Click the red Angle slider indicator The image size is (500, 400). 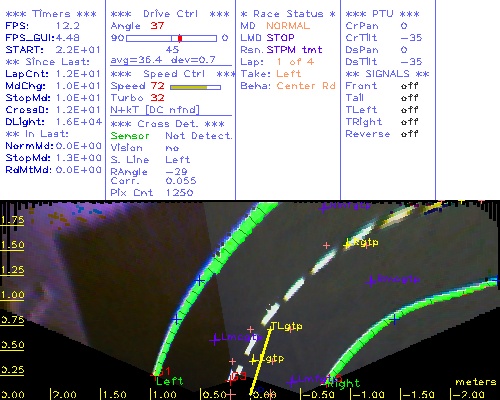point(180,38)
